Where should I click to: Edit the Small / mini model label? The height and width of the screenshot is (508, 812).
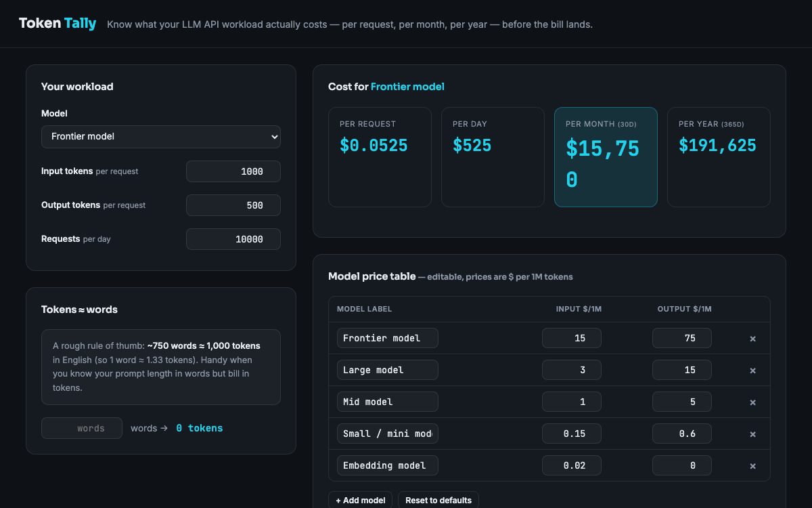388,433
